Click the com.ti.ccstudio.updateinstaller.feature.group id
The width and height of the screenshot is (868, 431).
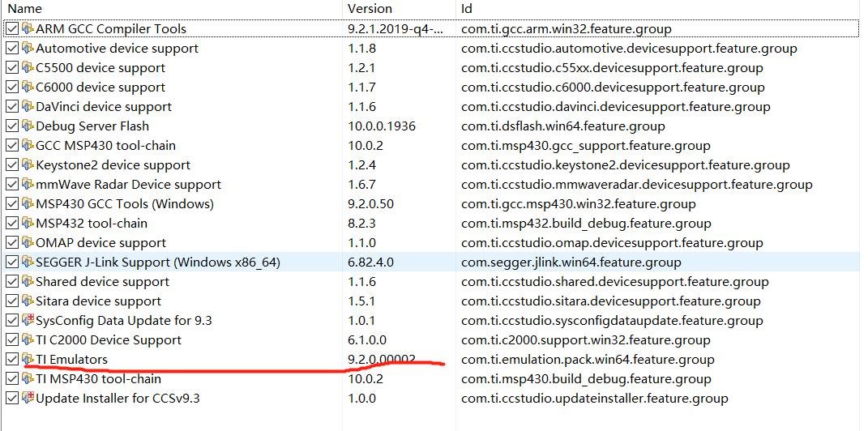(x=595, y=399)
